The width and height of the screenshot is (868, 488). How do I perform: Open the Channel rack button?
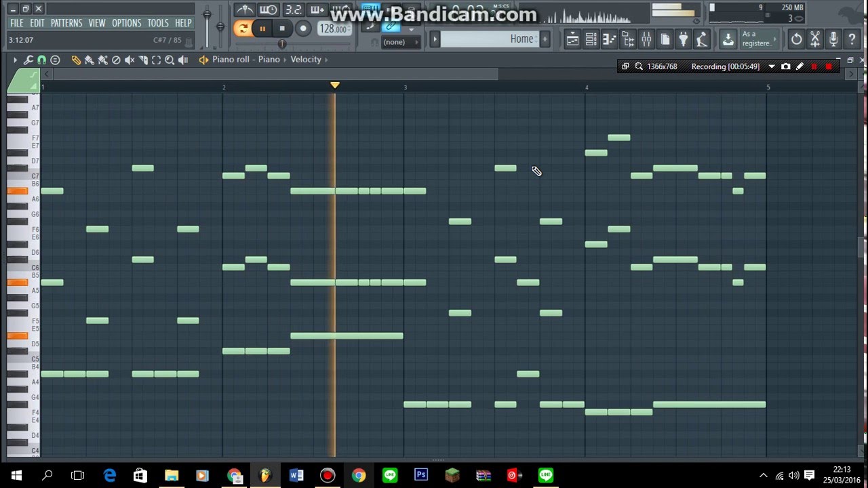(x=591, y=39)
